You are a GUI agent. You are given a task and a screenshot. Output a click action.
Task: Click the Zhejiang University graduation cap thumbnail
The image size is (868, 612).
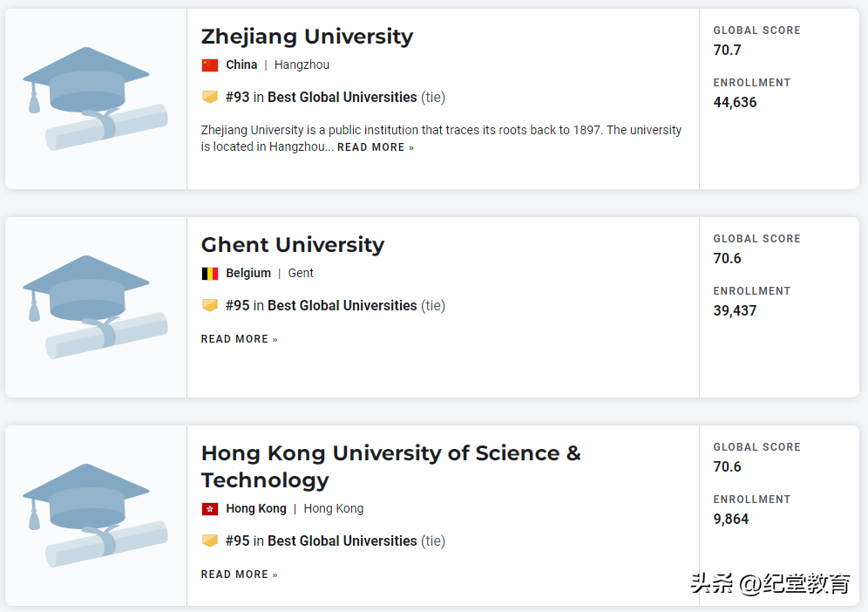pyautogui.click(x=95, y=99)
